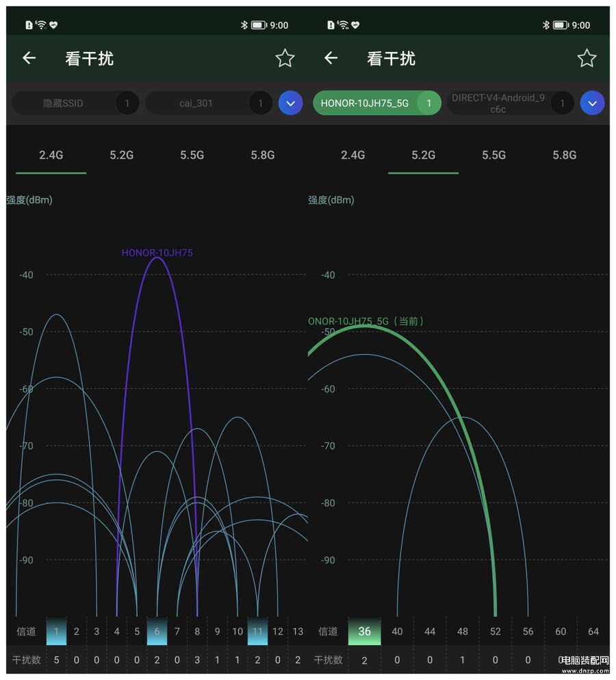Screen dimensions: 616x680
Task: Select channel 36 in 5.2G chart
Action: pyautogui.click(x=364, y=631)
